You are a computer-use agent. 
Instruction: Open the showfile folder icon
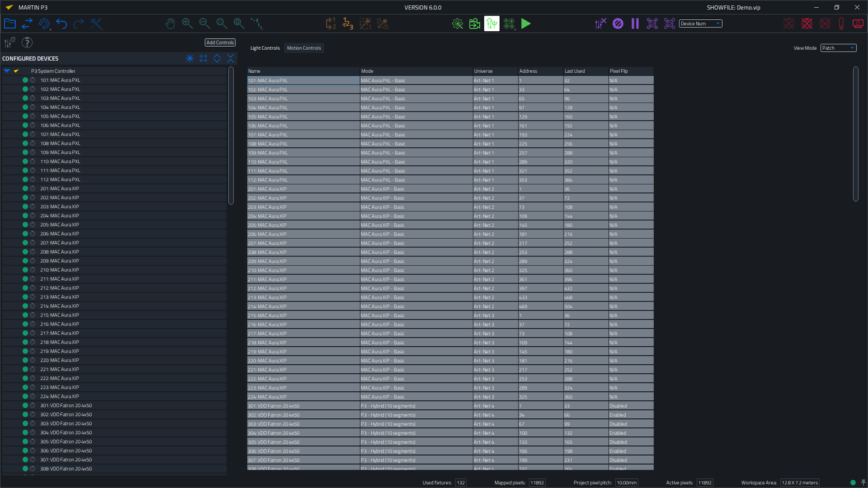pos(10,23)
